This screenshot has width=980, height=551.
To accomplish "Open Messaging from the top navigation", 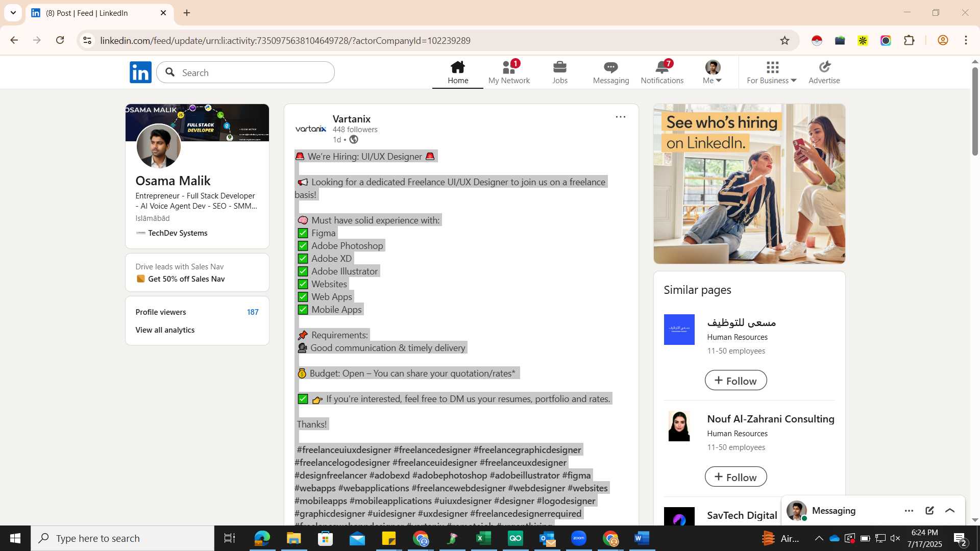I will point(611,72).
